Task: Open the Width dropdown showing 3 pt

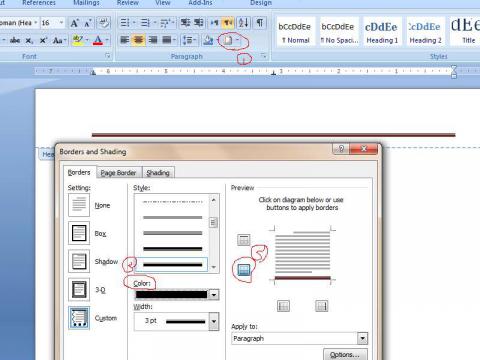Action: click(214, 321)
